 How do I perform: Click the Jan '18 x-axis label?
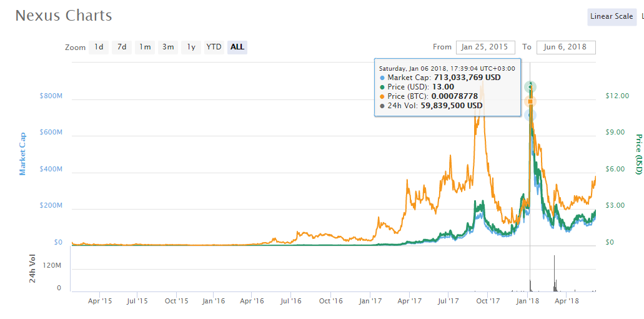(527, 301)
